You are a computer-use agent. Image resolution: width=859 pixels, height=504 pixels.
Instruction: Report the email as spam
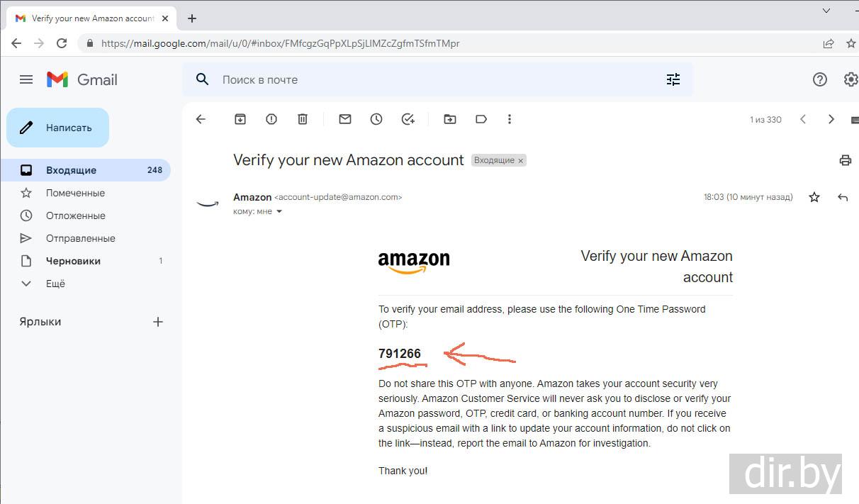pyautogui.click(x=271, y=119)
